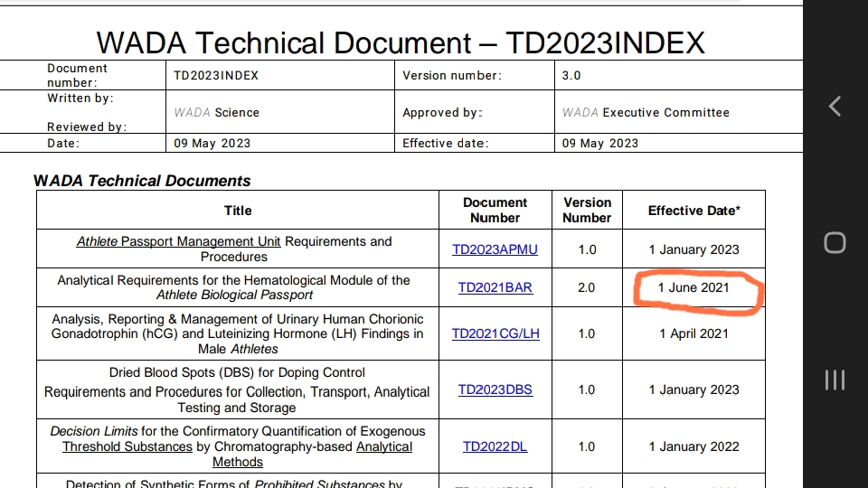Follow the TD2021BAR link
This screenshot has height=488, width=868.
pos(495,287)
